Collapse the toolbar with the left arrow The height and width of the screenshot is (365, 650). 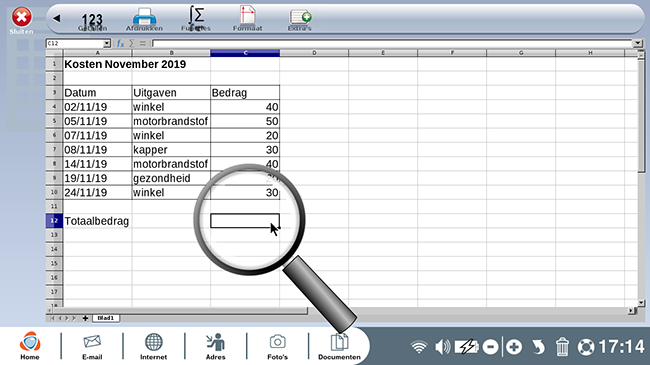[x=57, y=18]
